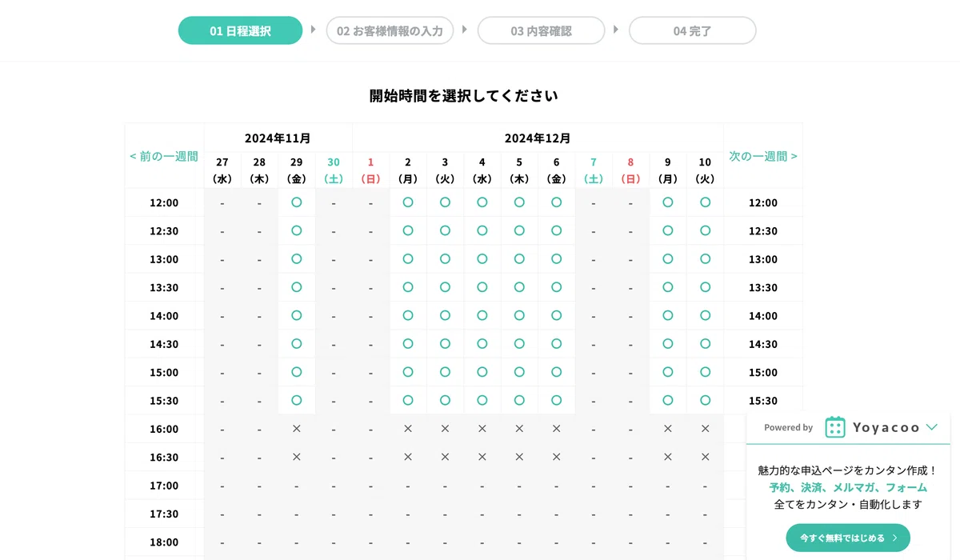Click the 16:30 X mark for Monday Dec 2

click(408, 457)
